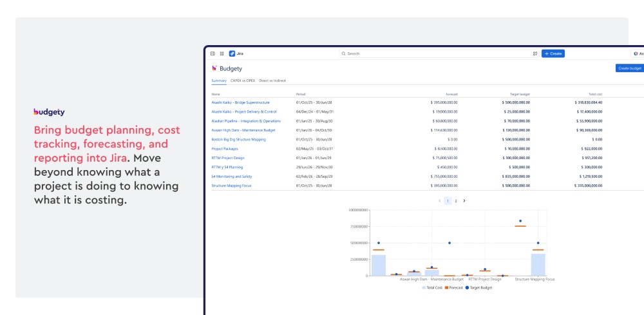
Task: Click the Target budget column header
Action: pyautogui.click(x=520, y=95)
